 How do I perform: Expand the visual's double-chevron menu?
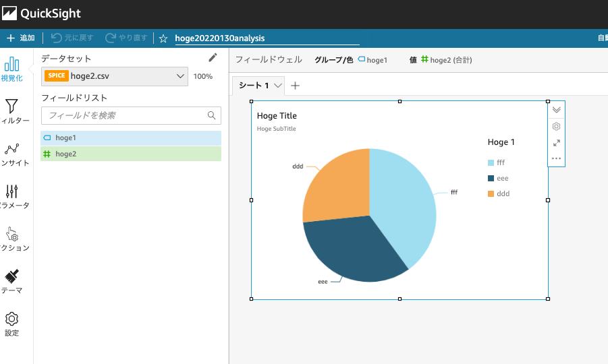pos(556,110)
